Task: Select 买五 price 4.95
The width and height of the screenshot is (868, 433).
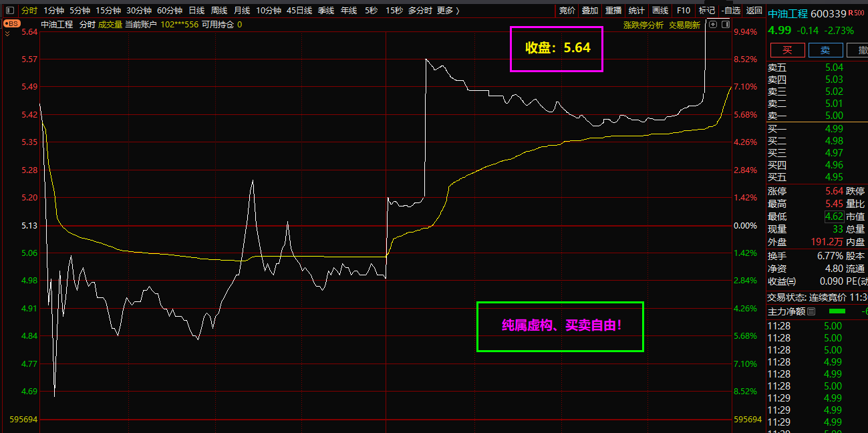Action: tap(834, 177)
